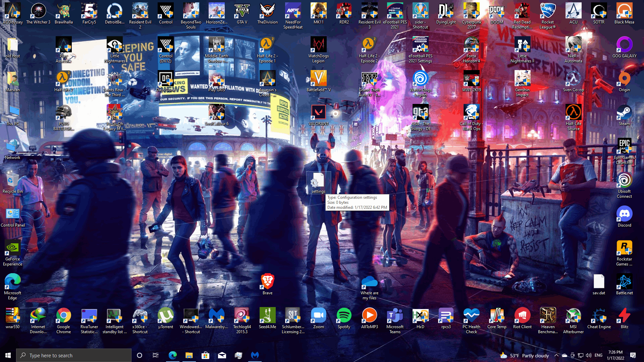The width and height of the screenshot is (644, 362).
Task: Select the µTorrent desktop icon
Action: tap(165, 318)
